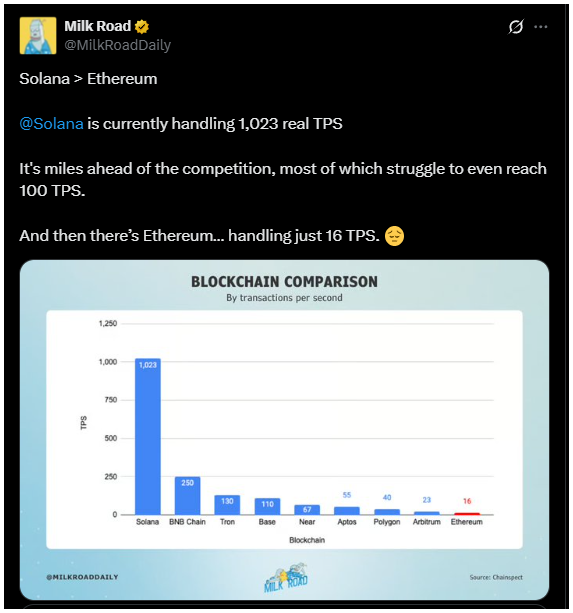This screenshot has width=573, height=613.
Task: Click the Tron bar labeled 130
Action: (x=227, y=505)
